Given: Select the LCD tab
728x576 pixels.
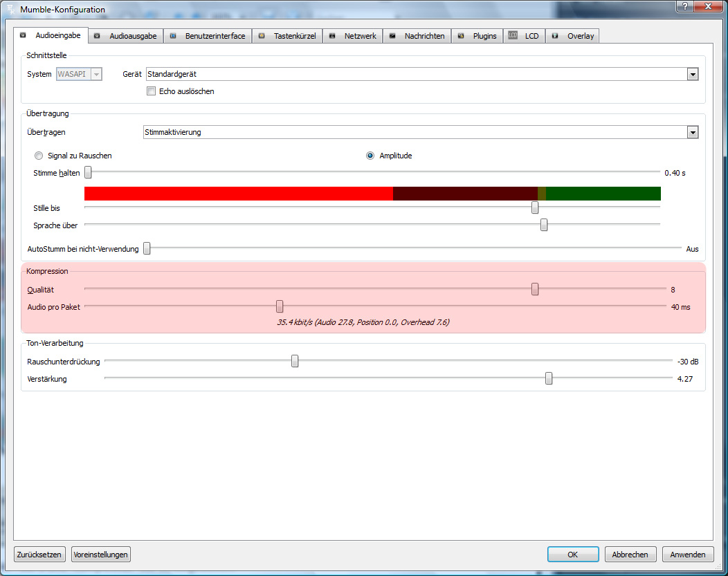Looking at the screenshot, I should click(x=525, y=36).
